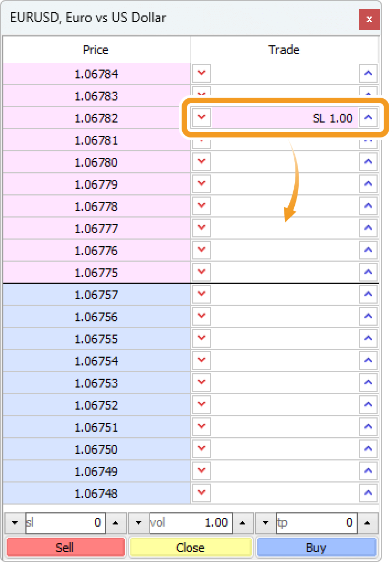392x562 pixels.
Task: Select price cell 1.06757
Action: point(97,295)
